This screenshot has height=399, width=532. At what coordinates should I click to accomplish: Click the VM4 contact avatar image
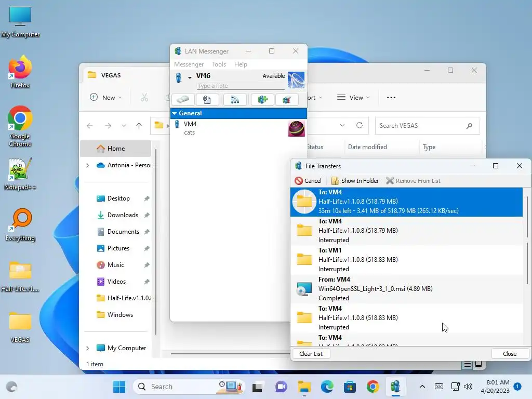pos(296,128)
